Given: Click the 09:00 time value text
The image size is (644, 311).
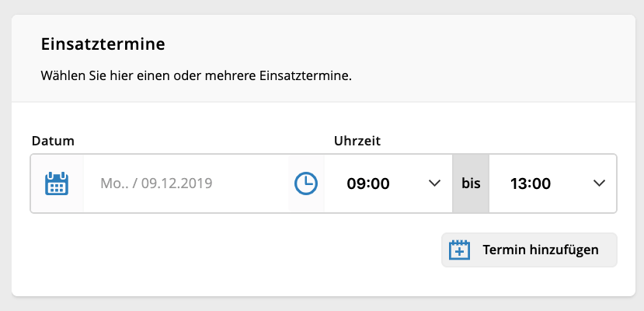Looking at the screenshot, I should tap(368, 183).
